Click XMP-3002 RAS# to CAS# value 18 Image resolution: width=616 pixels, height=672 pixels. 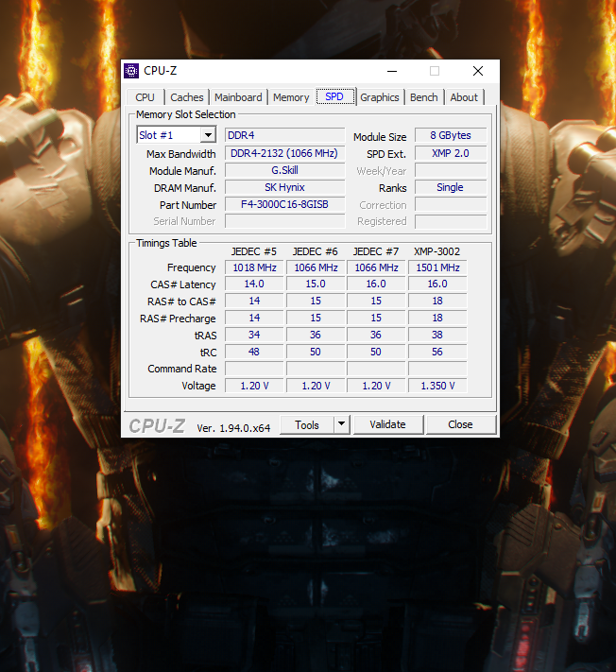(437, 302)
